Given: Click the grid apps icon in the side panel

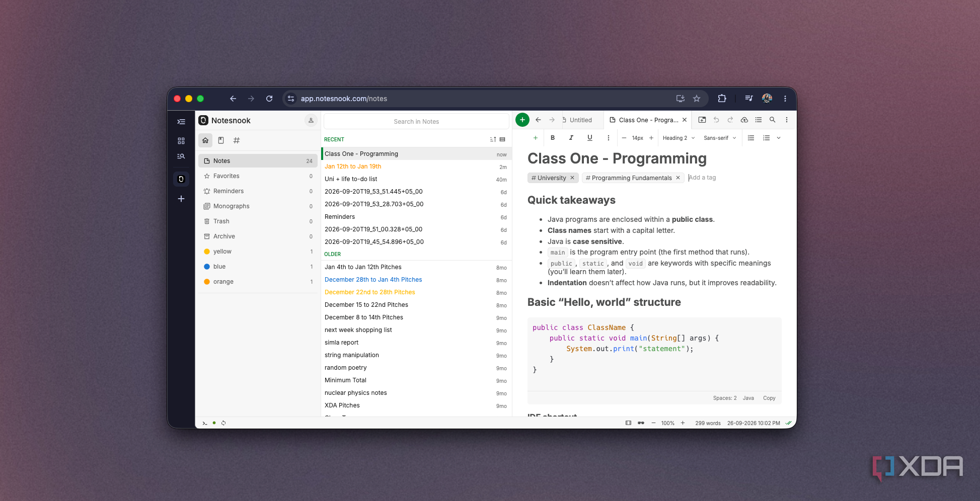Looking at the screenshot, I should pos(181,141).
